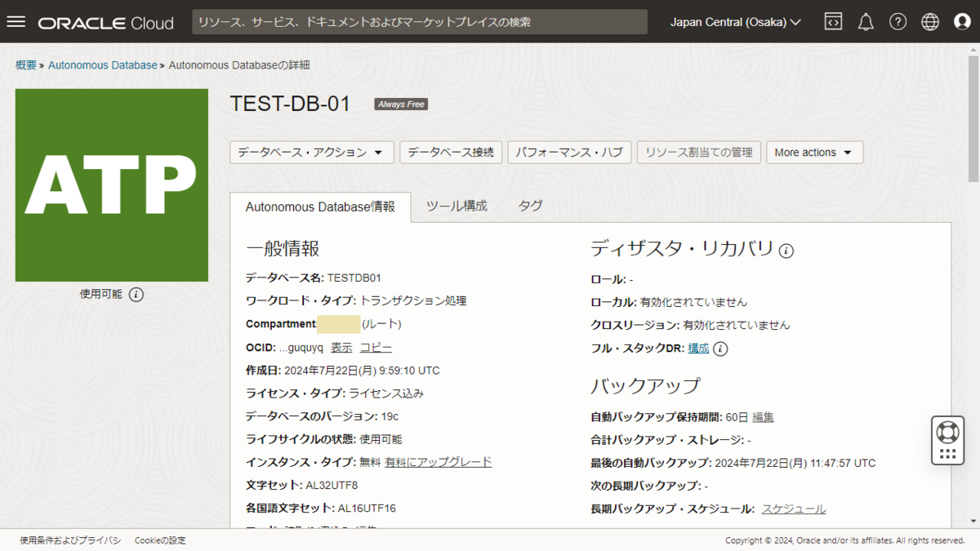Click the データベース接続 button
Viewport: 980px width, 551px height.
click(x=451, y=152)
